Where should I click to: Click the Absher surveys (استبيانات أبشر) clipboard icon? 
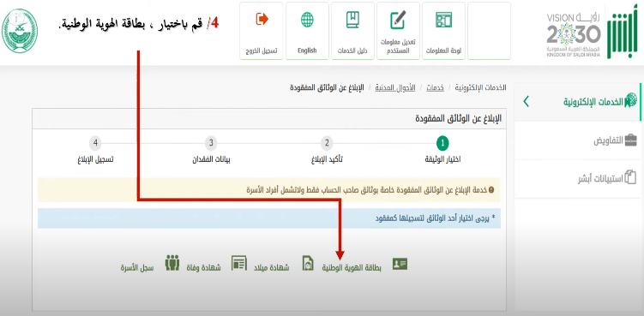point(630,178)
